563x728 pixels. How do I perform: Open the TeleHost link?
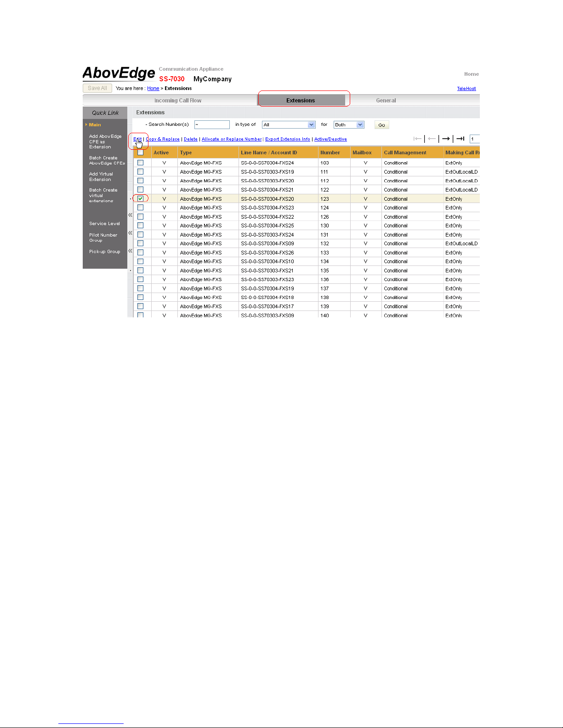pyautogui.click(x=466, y=89)
